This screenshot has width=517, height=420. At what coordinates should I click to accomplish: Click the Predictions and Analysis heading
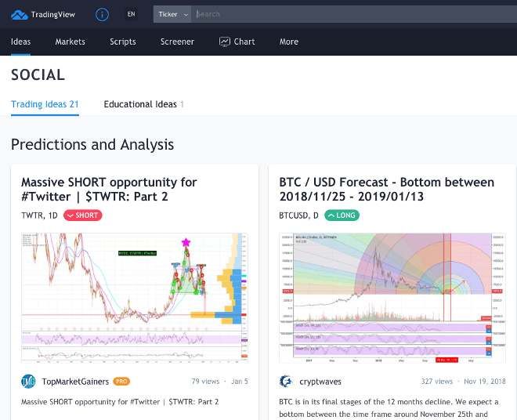pos(92,144)
